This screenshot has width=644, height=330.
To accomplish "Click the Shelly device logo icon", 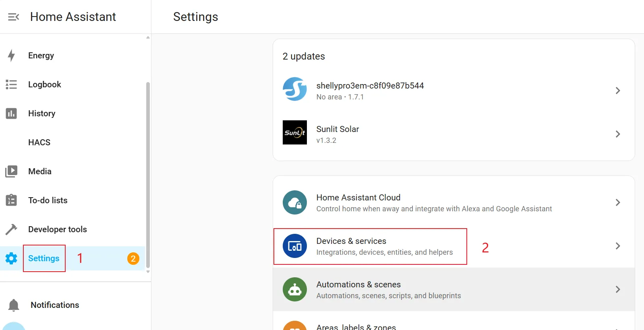I will [294, 89].
